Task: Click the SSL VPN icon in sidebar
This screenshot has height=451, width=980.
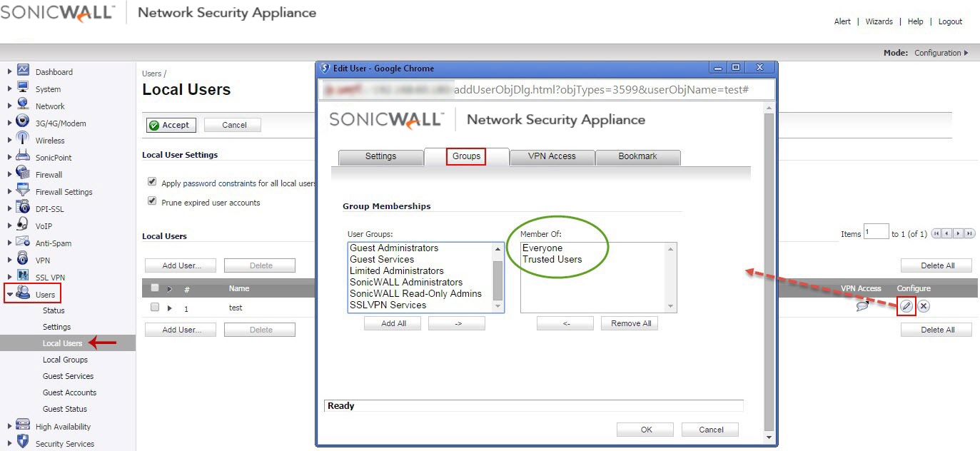Action: [x=23, y=276]
